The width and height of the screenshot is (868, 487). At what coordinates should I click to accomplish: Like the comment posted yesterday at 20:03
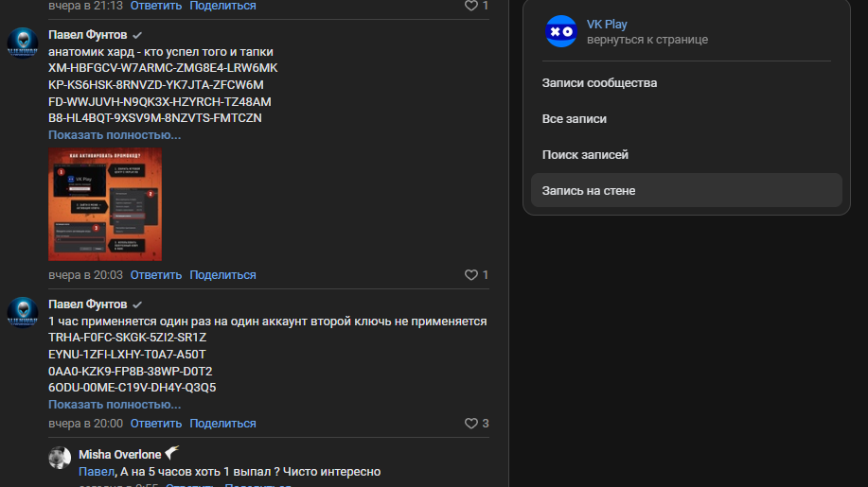pos(471,275)
